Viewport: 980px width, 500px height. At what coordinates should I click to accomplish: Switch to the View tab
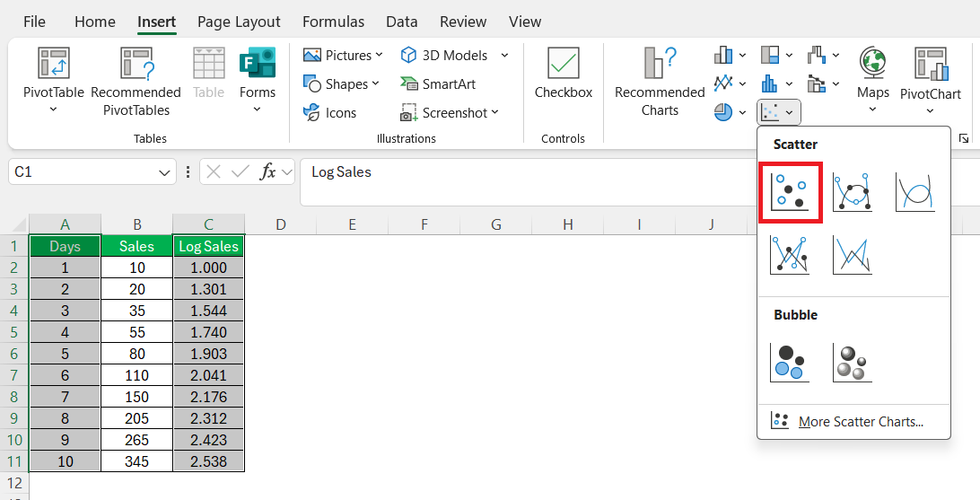(525, 22)
